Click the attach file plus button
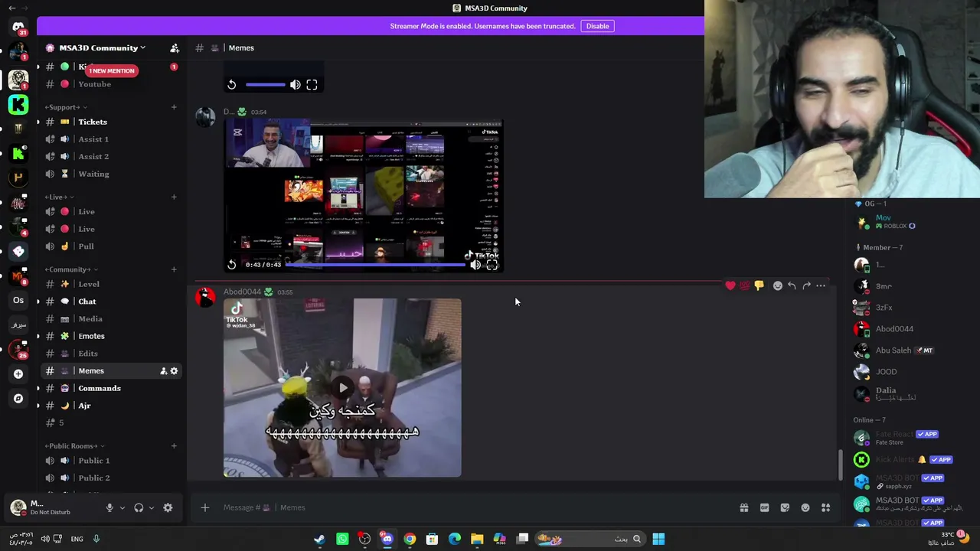 pyautogui.click(x=204, y=507)
